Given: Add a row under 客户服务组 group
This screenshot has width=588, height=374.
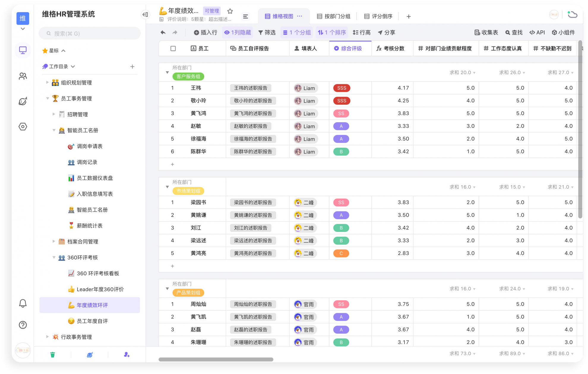Looking at the screenshot, I should [172, 164].
